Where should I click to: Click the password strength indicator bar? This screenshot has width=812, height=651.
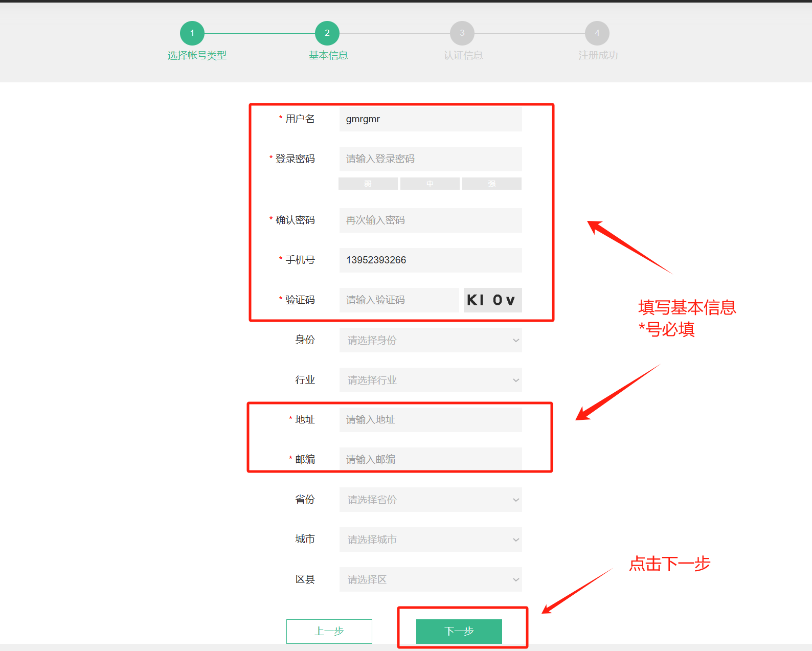(430, 184)
